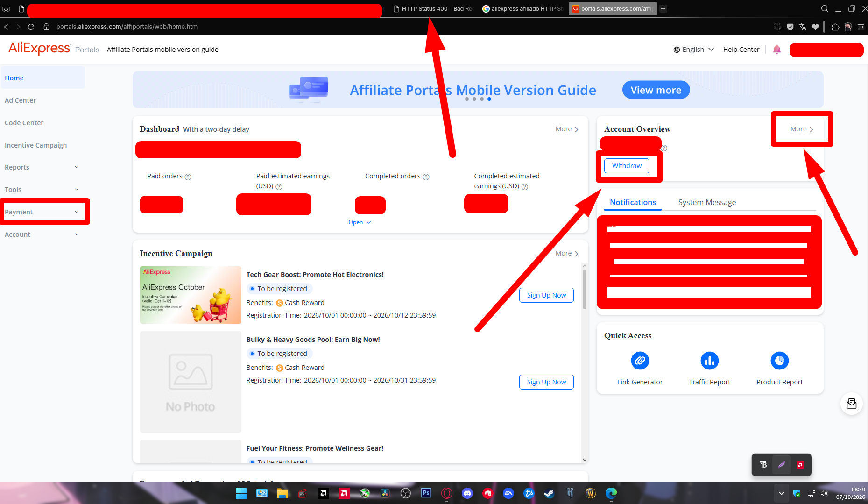868x504 pixels.
Task: Click the Paid orders help question icon
Action: [188, 177]
